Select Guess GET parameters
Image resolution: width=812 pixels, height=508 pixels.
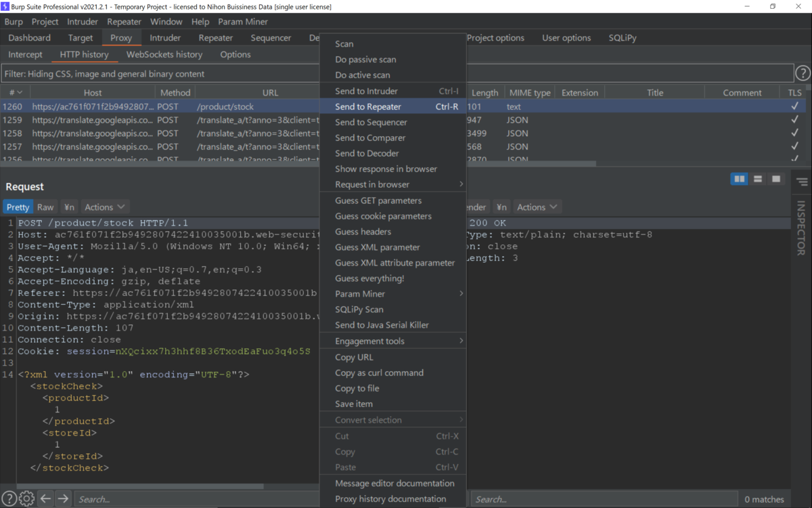[392, 200]
